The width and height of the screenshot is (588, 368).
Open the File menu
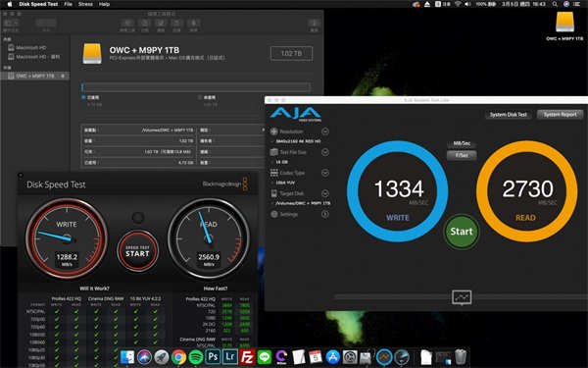(x=68, y=4)
